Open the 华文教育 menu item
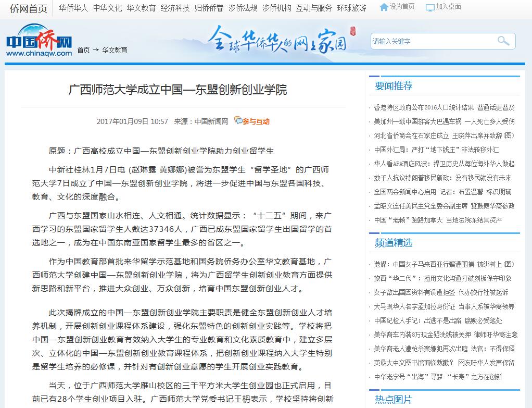The height and width of the screenshot is (408, 532). tap(141, 8)
